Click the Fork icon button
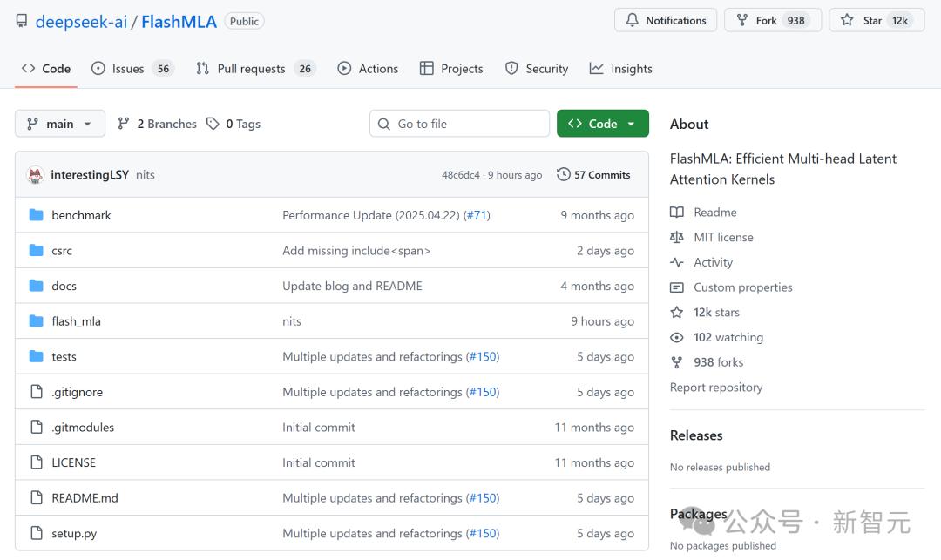 [x=742, y=20]
